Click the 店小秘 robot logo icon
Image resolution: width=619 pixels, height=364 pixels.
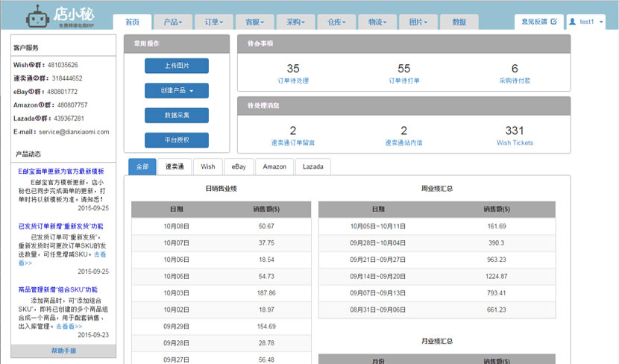37,17
